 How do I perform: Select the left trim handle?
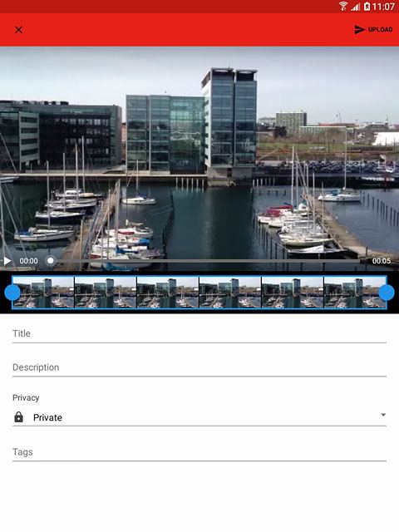click(x=12, y=293)
